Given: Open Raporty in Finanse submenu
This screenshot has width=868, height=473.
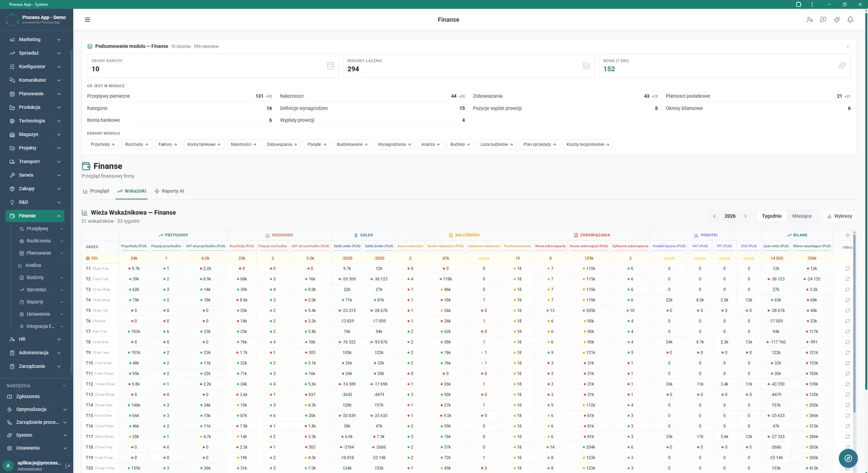Looking at the screenshot, I should (41, 302).
